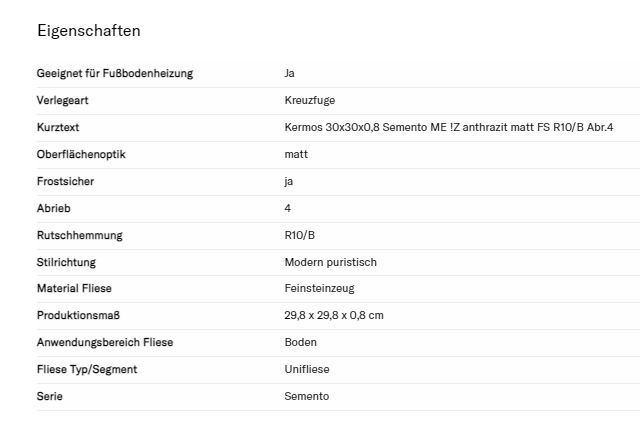Select the Unifliese value text
This screenshot has width=640, height=427.
(307, 369)
